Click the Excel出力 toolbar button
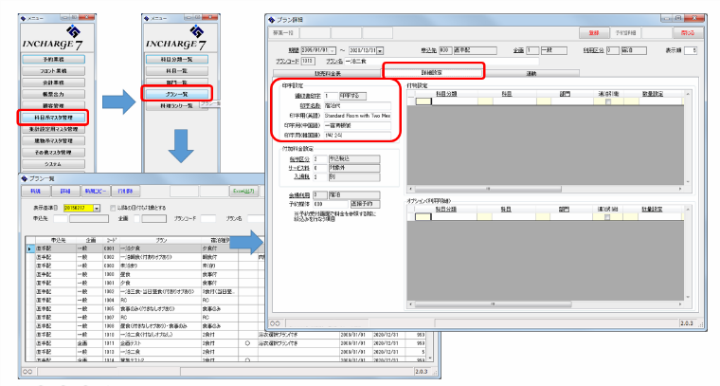This screenshot has height=386, width=720. coord(243,191)
